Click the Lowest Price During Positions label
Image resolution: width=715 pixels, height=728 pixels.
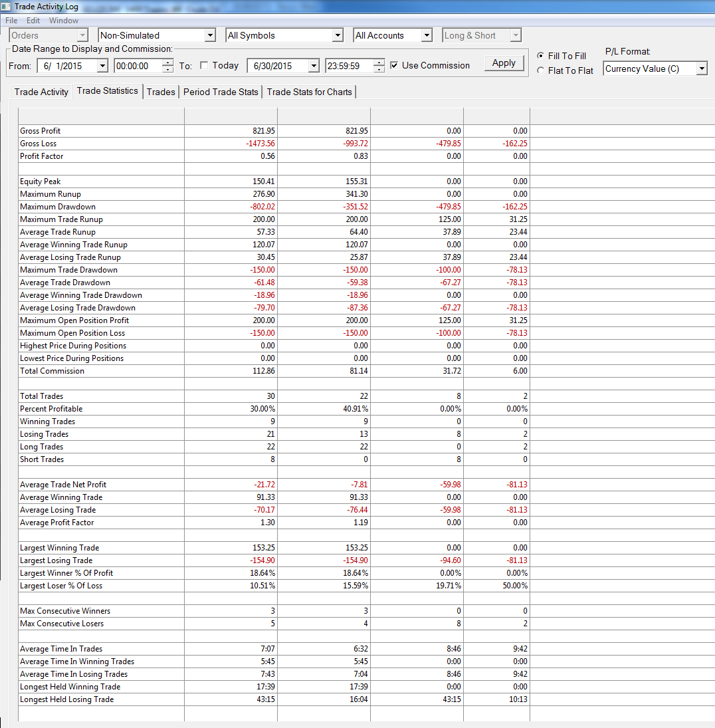(72, 358)
